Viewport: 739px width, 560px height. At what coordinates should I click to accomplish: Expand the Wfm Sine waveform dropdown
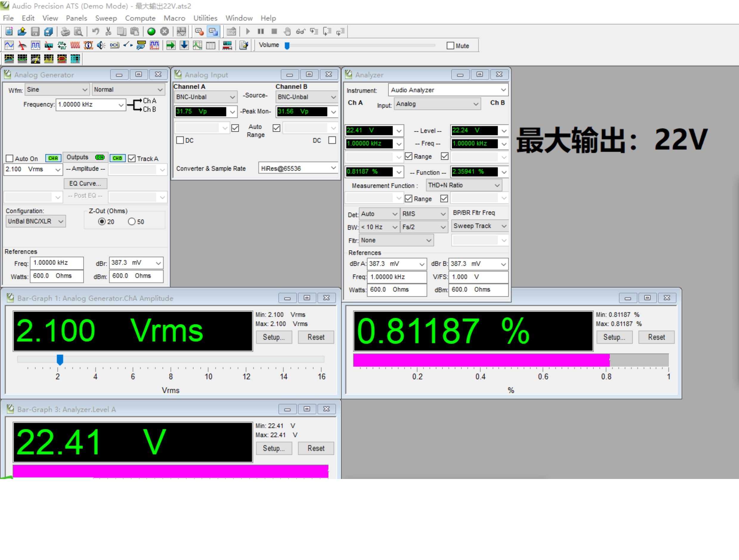click(57, 89)
